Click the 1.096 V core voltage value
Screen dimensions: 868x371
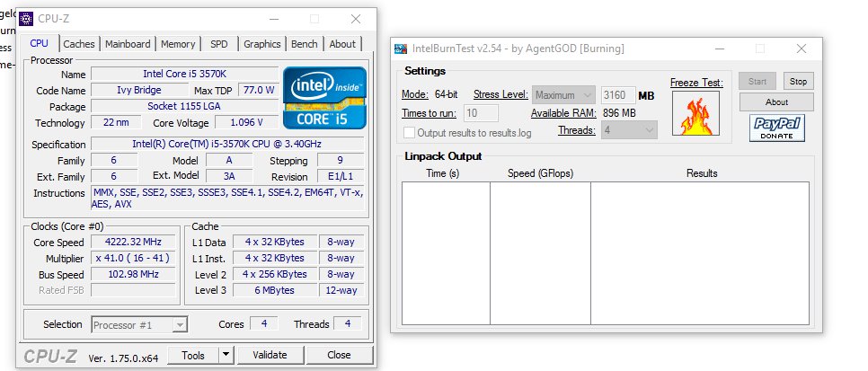pos(246,122)
